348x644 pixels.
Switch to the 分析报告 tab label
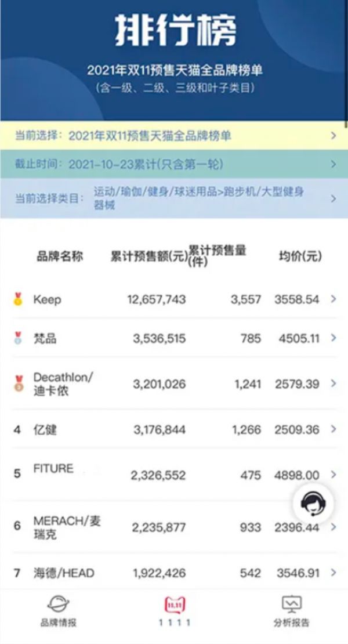click(292, 623)
